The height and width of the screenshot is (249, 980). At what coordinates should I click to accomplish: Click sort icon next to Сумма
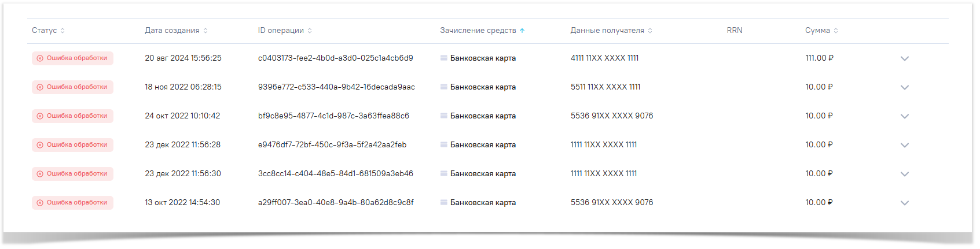(x=836, y=31)
